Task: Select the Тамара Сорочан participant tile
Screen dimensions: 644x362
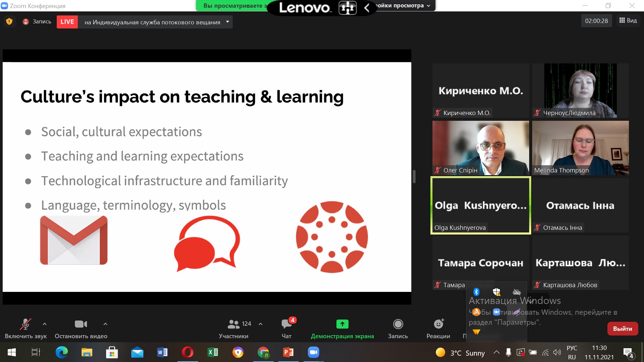Action: [x=480, y=263]
